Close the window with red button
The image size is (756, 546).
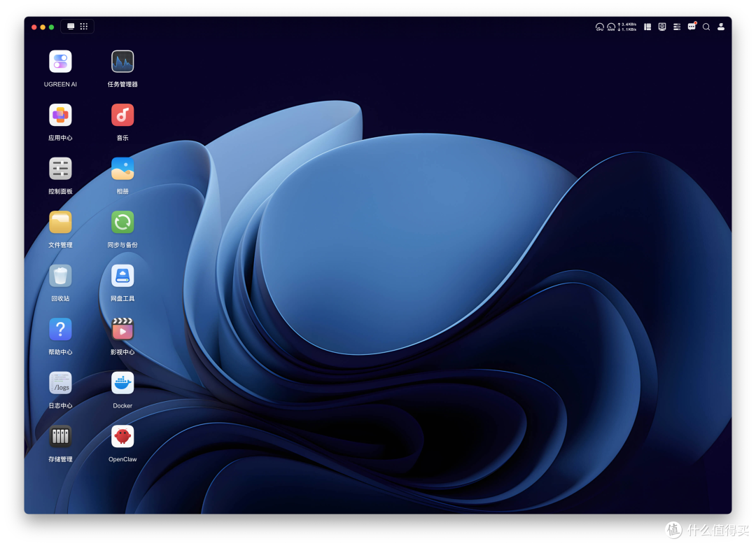click(34, 27)
